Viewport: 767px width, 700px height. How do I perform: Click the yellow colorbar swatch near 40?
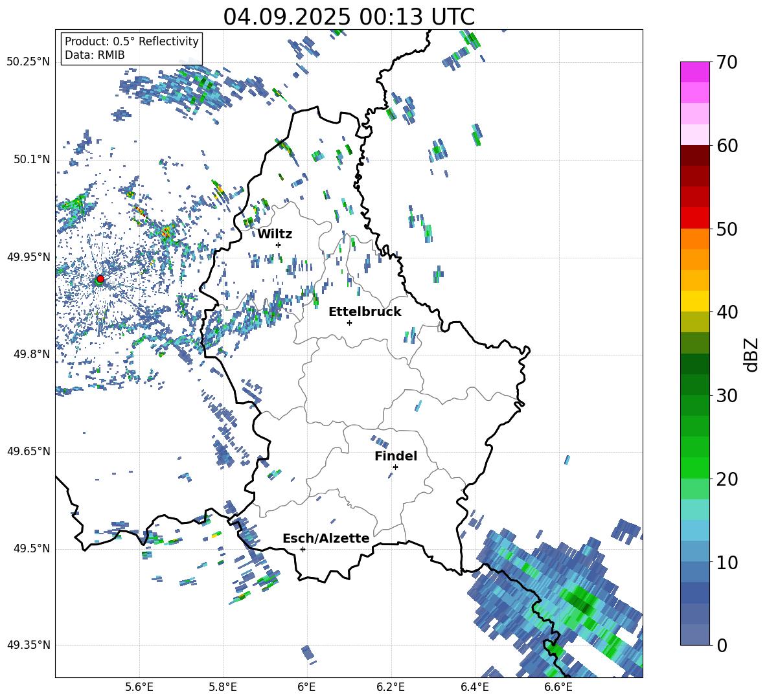click(694, 301)
